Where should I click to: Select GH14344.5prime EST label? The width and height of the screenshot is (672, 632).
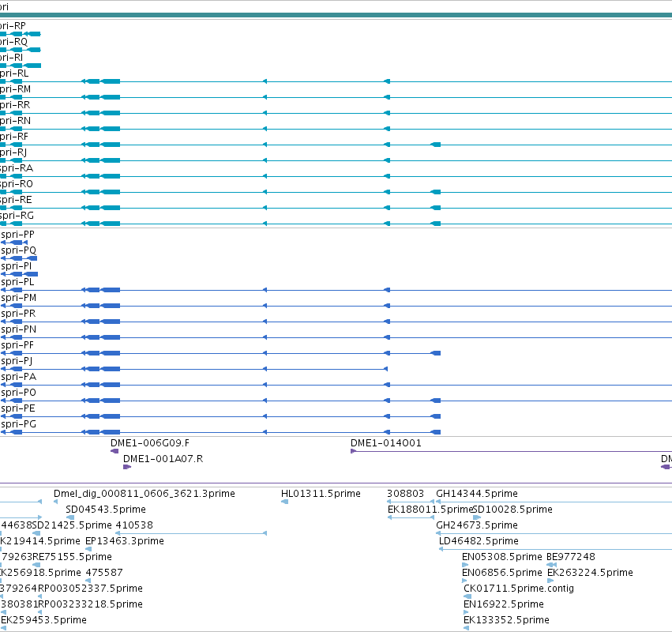pos(477,494)
